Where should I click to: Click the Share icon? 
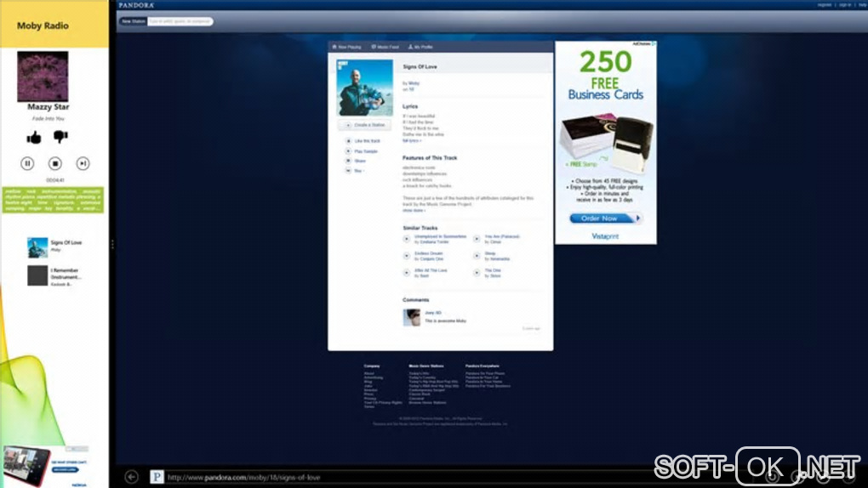[x=348, y=161]
